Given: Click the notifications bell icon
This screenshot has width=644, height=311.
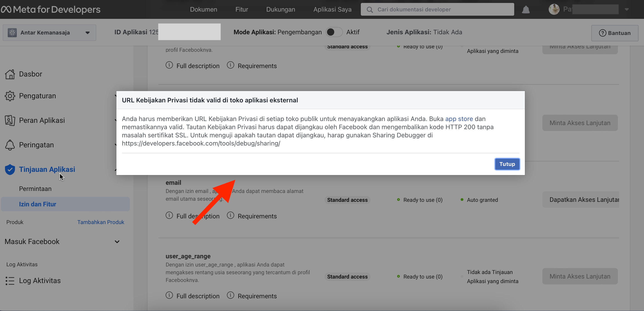Looking at the screenshot, I should click(526, 10).
